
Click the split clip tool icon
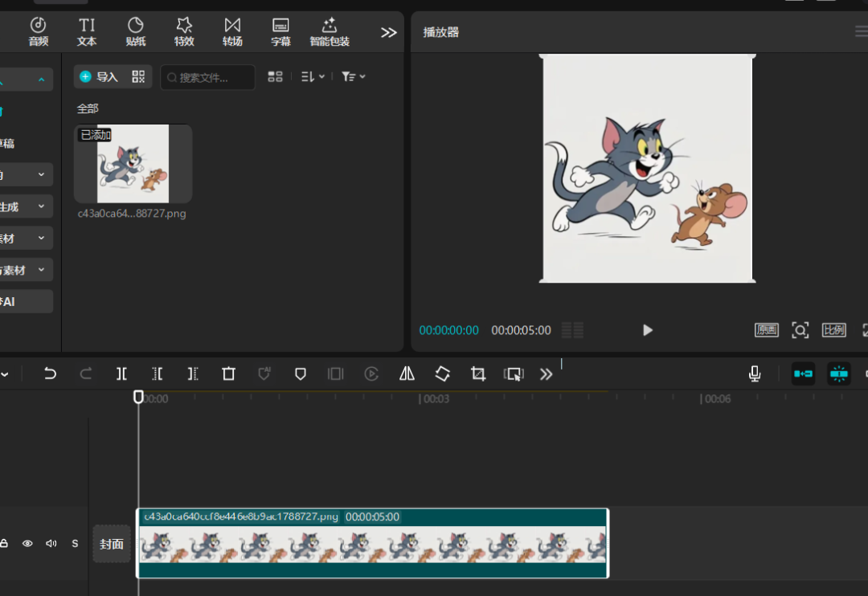coord(121,374)
